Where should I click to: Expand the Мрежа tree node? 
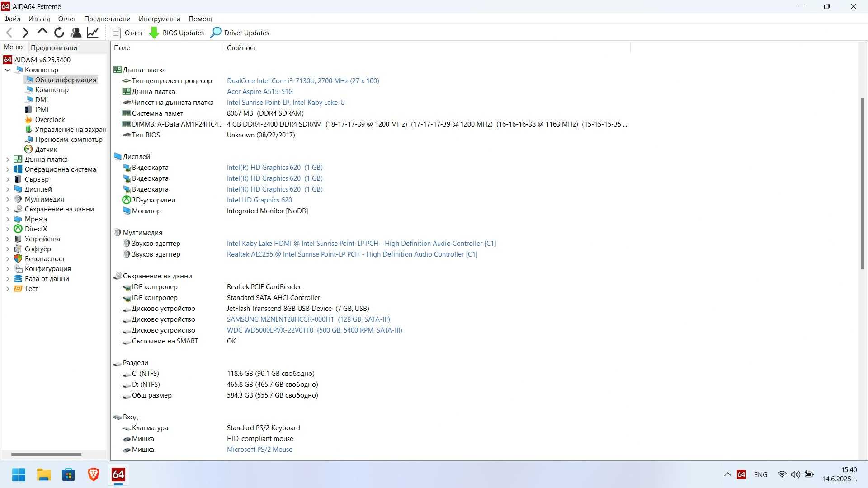pyautogui.click(x=8, y=219)
